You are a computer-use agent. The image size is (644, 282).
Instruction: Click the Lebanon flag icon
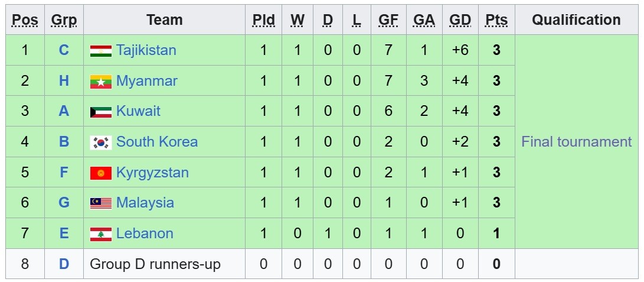[100, 234]
